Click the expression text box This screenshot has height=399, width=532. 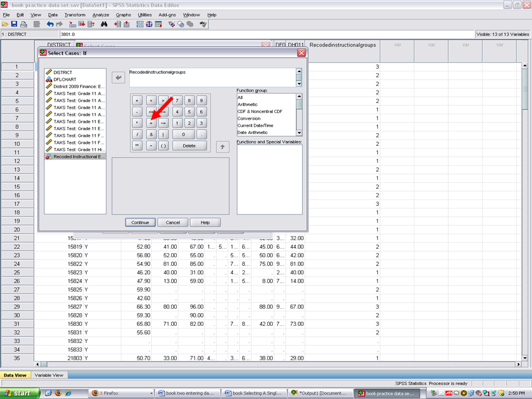point(212,78)
